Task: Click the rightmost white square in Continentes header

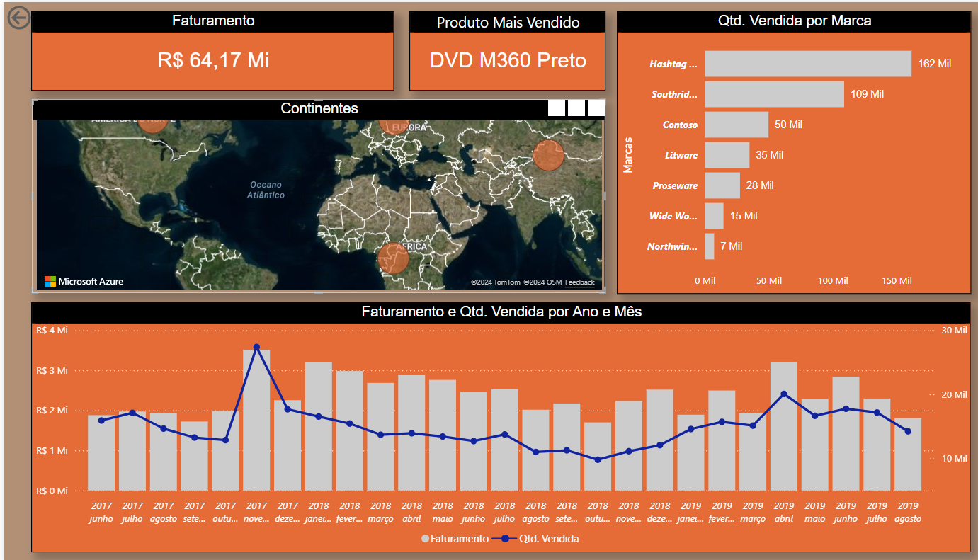Action: (x=596, y=108)
